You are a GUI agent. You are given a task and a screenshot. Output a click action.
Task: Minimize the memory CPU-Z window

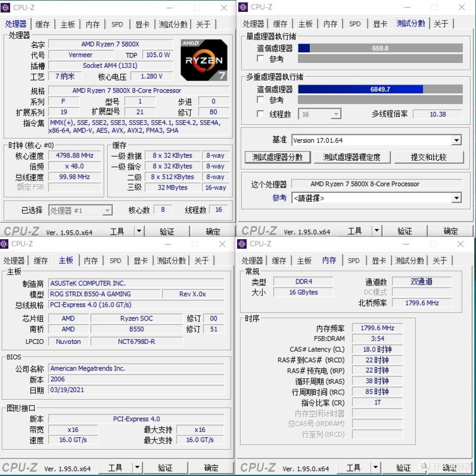pyautogui.click(x=406, y=244)
